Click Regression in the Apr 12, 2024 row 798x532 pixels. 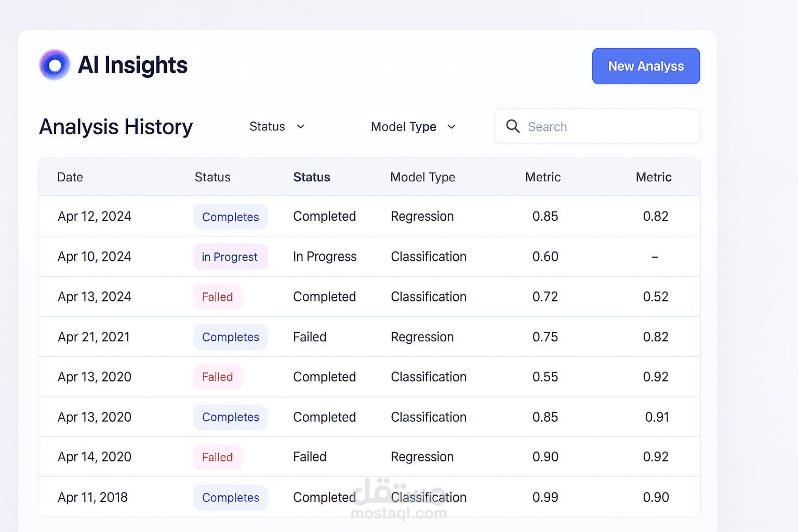(x=422, y=216)
